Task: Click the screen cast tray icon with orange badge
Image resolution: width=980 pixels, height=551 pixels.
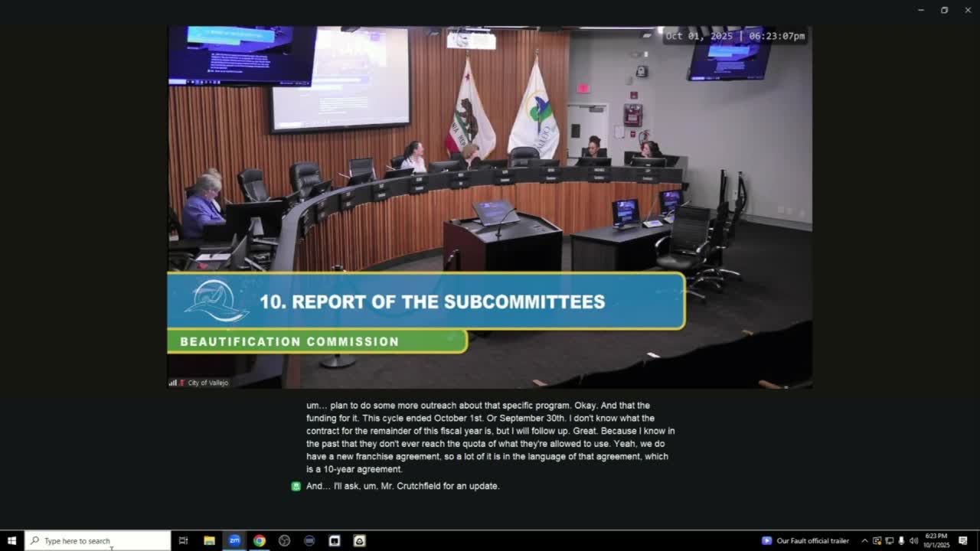Action: pyautogui.click(x=877, y=540)
